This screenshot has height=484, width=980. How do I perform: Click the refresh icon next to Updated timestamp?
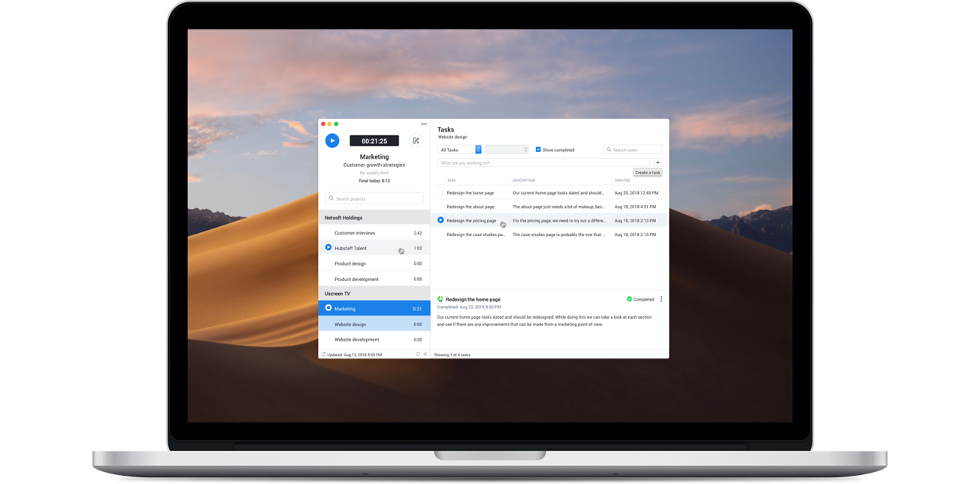pyautogui.click(x=324, y=354)
